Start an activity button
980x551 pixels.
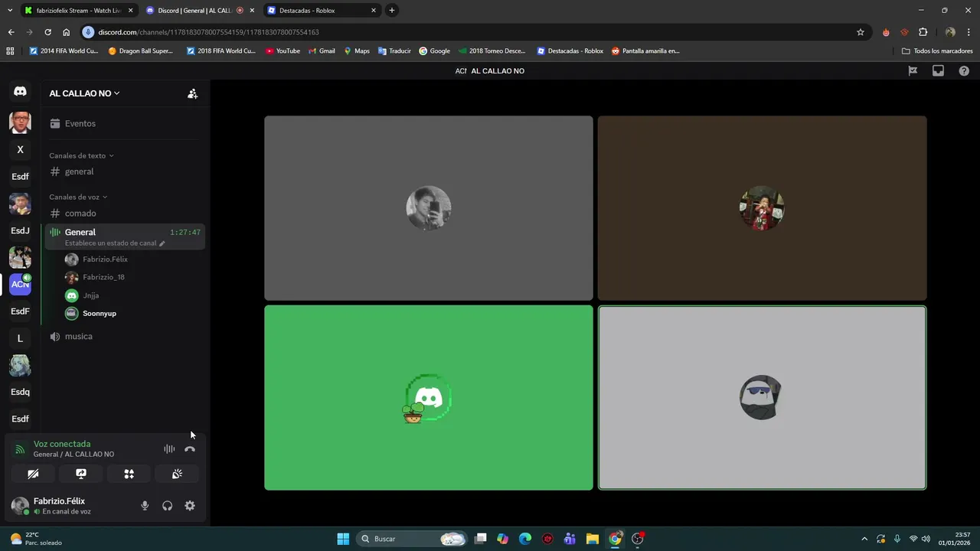coord(129,474)
